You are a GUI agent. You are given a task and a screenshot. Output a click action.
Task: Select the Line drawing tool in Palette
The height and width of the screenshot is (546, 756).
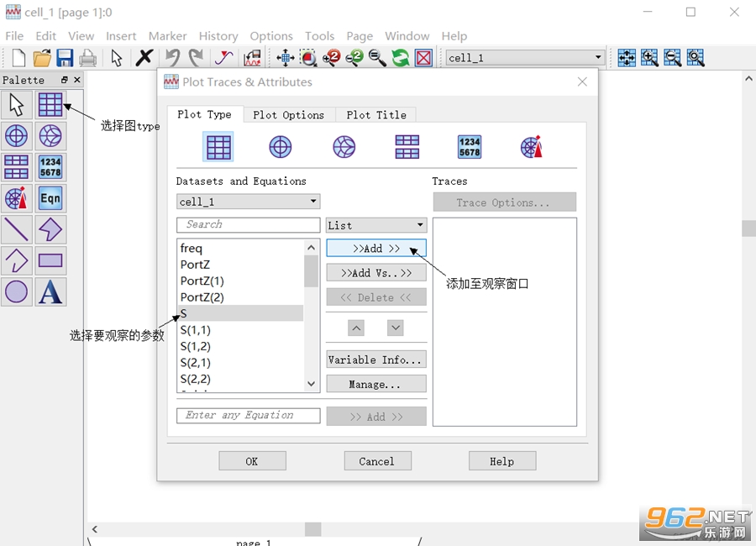tap(17, 229)
